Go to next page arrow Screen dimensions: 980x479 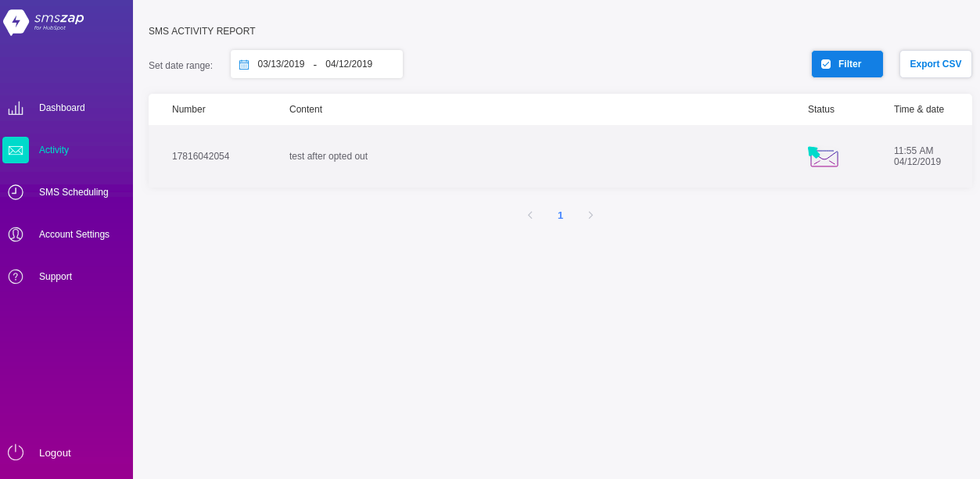(591, 215)
